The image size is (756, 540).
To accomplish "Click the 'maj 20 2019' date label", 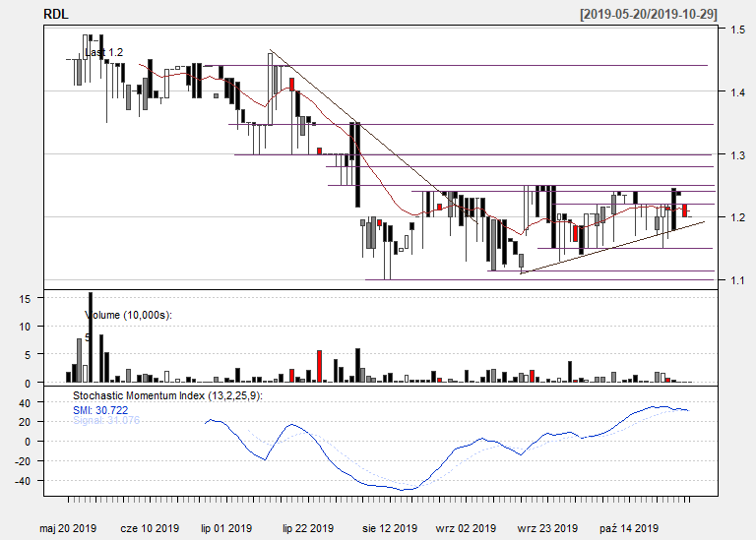I will point(68,528).
